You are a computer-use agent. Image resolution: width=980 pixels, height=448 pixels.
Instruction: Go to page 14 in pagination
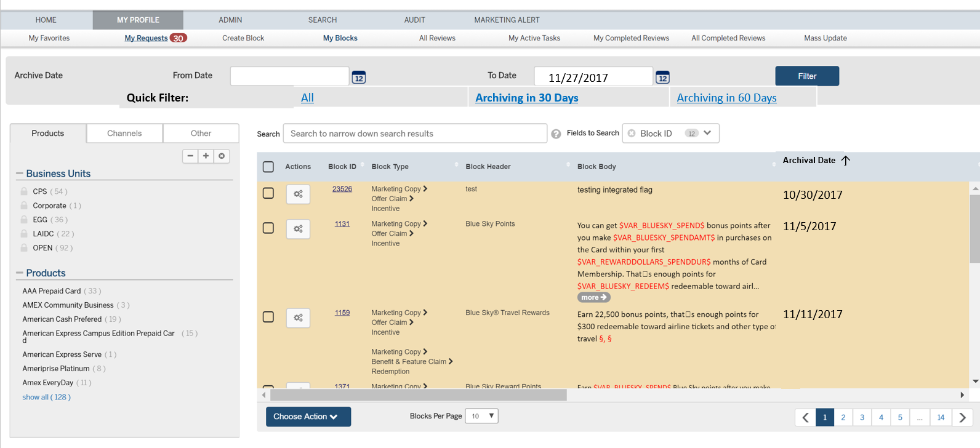point(941,417)
